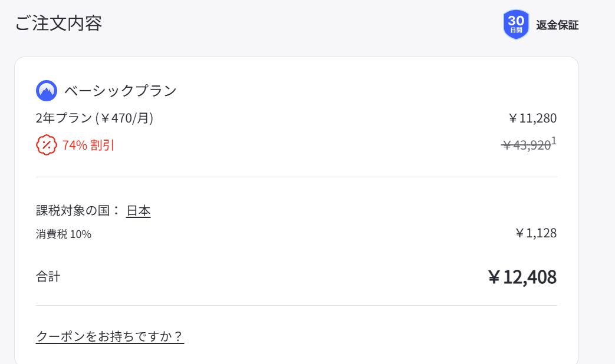Open footnote 1 beside the struck-through price

click(x=554, y=141)
